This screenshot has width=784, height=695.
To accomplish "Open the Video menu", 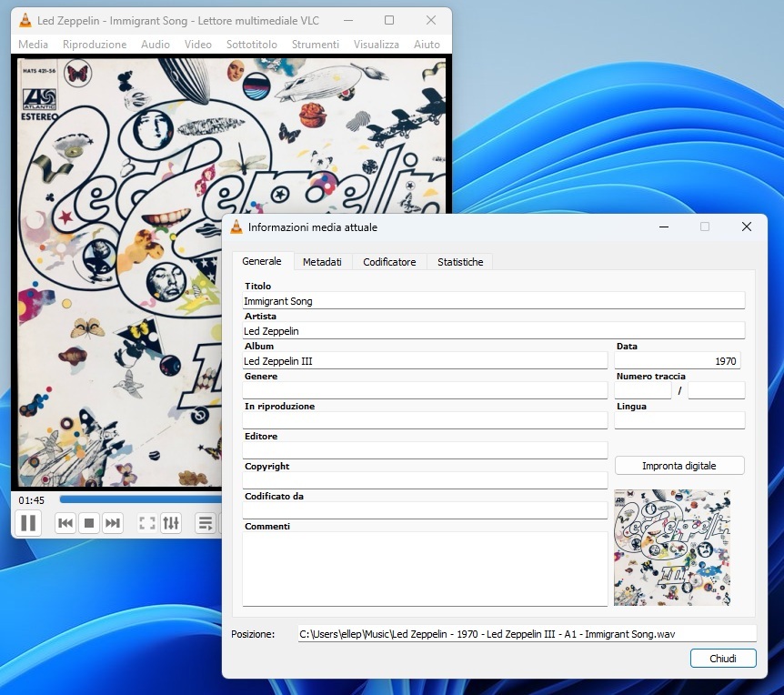I will 198,44.
